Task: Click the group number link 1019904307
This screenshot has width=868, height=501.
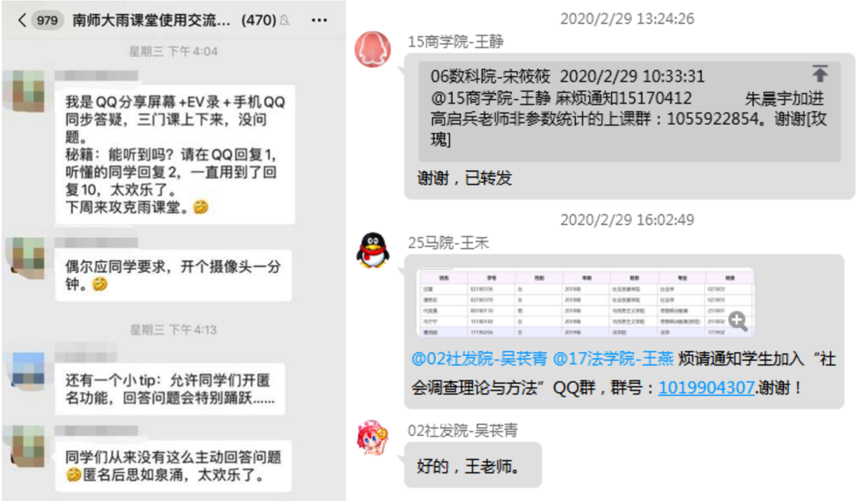Action: point(706,387)
